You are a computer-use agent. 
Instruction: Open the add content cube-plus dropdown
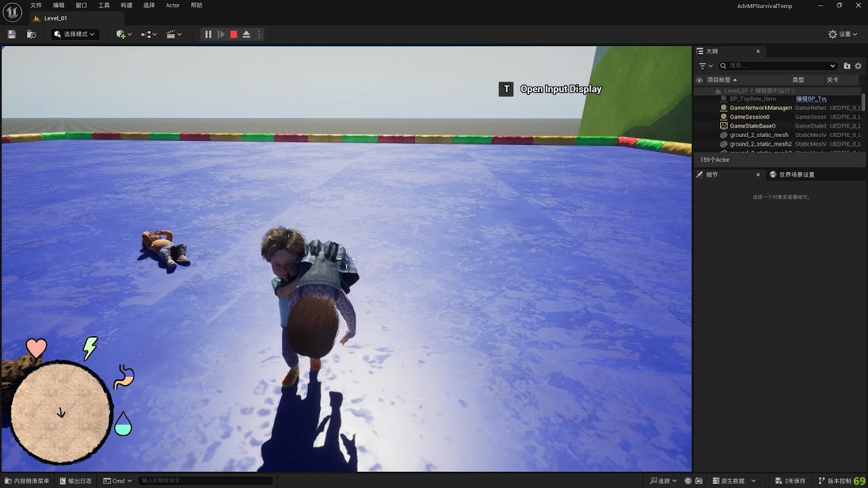click(123, 34)
